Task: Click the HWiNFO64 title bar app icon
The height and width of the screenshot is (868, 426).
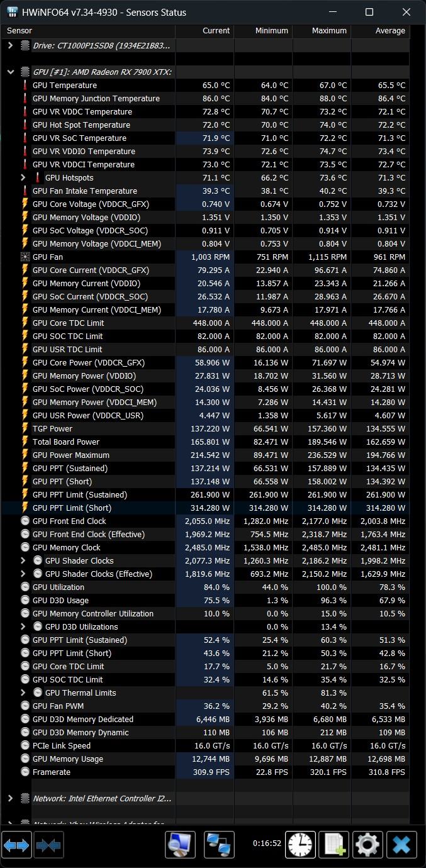Action: click(12, 12)
